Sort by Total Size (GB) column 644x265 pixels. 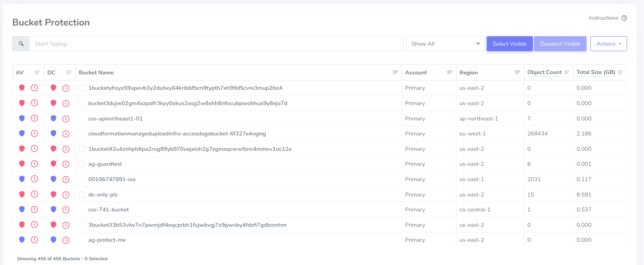point(620,72)
